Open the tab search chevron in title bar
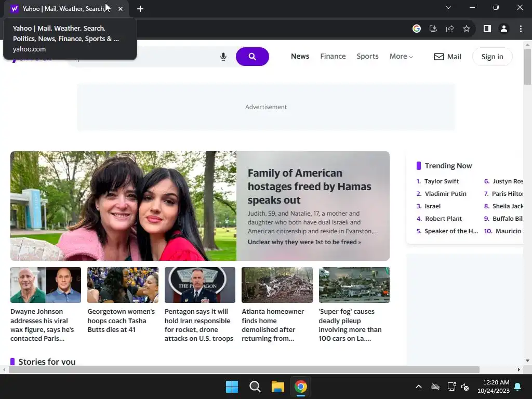The height and width of the screenshot is (399, 532). (x=448, y=7)
